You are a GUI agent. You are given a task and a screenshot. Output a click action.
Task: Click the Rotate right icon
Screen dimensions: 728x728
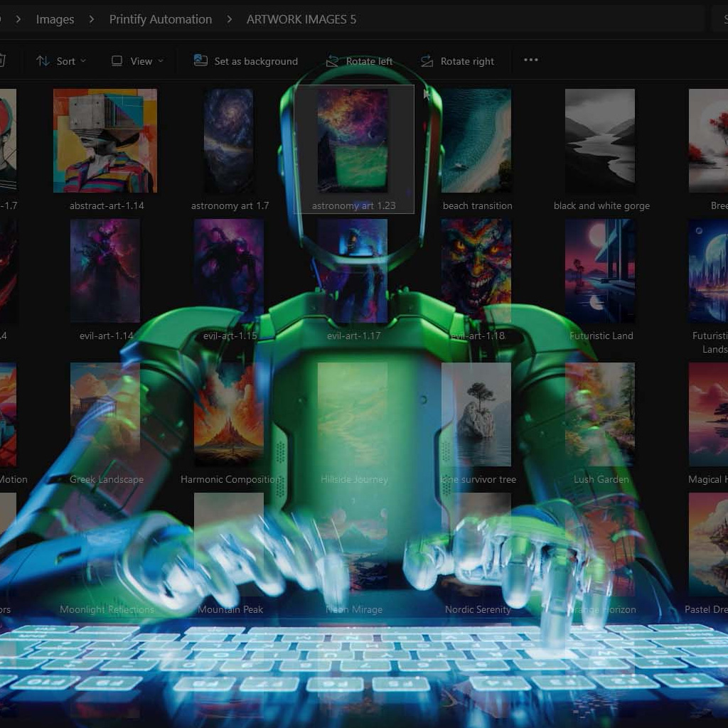coord(427,61)
